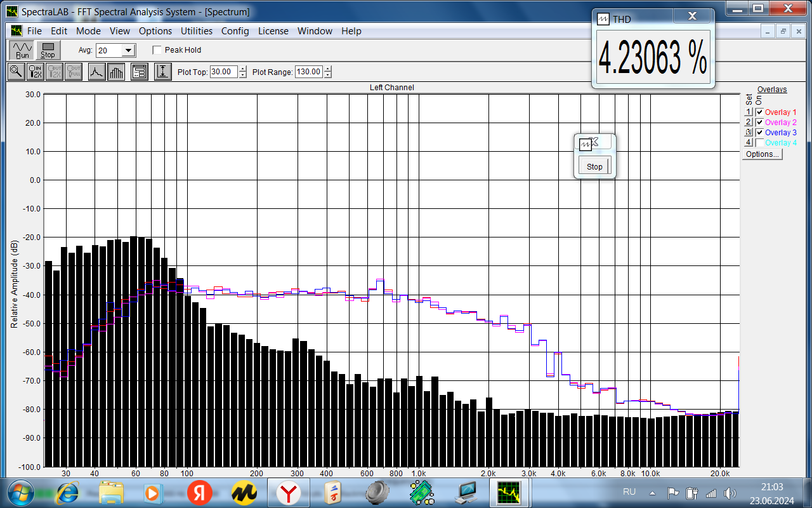Open the volume control in system tray
This screenshot has width=812, height=508.
730,493
